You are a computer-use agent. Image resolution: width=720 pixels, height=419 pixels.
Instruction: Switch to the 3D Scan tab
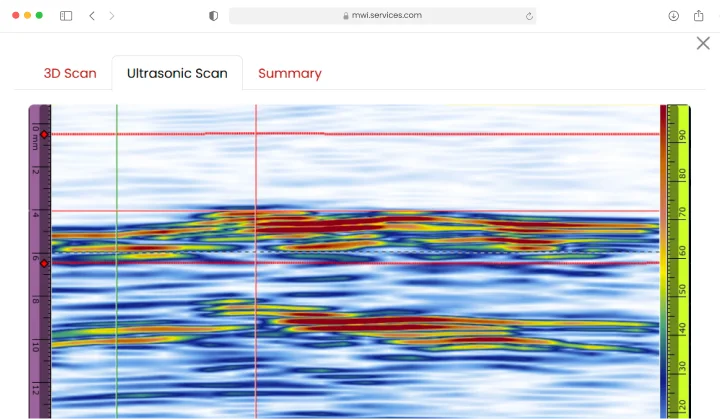[70, 74]
